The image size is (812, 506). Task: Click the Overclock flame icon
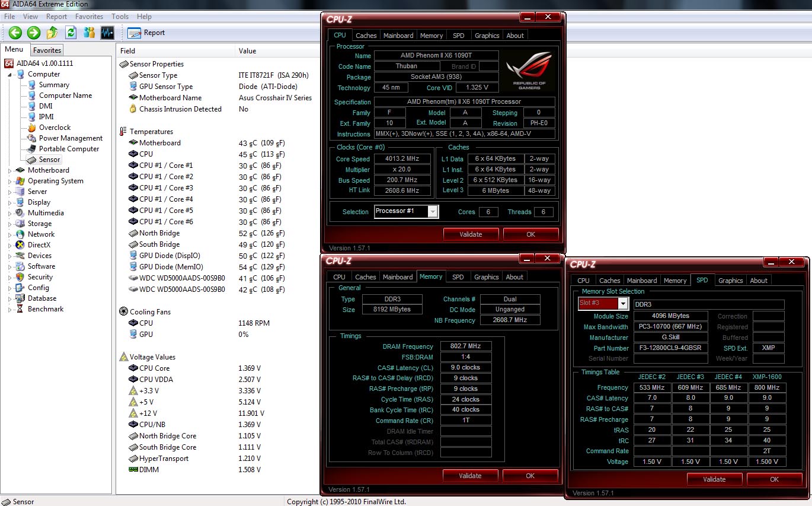32,128
